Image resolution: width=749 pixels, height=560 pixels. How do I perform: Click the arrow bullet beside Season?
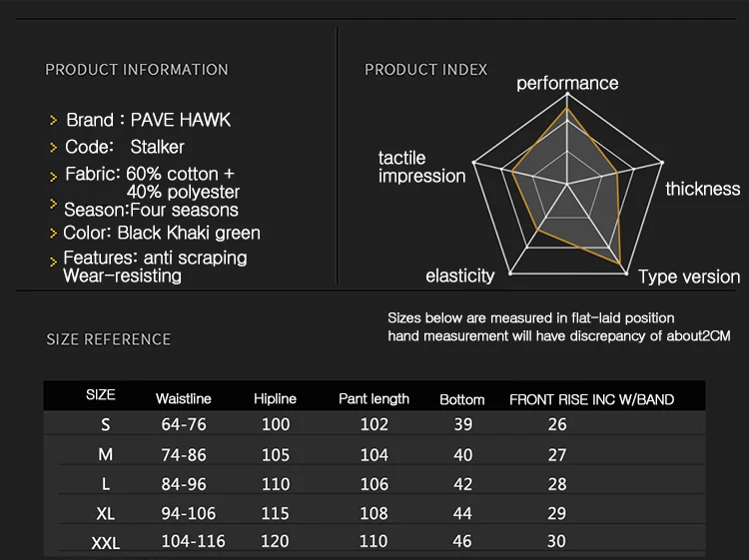click(54, 204)
